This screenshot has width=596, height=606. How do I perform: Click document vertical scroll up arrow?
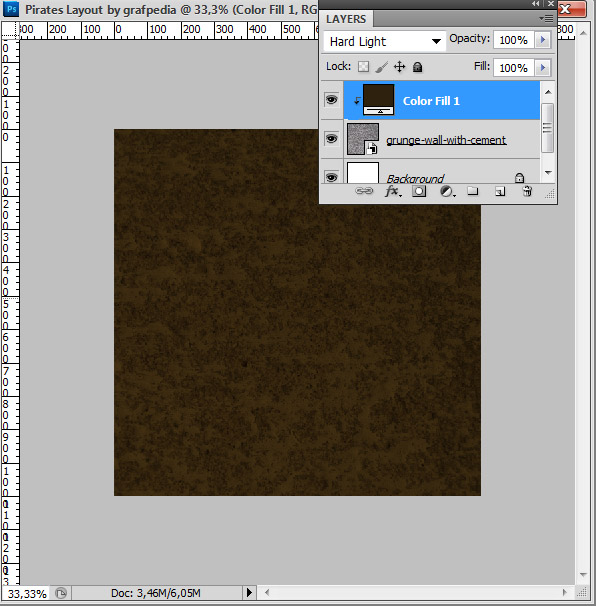(583, 34)
